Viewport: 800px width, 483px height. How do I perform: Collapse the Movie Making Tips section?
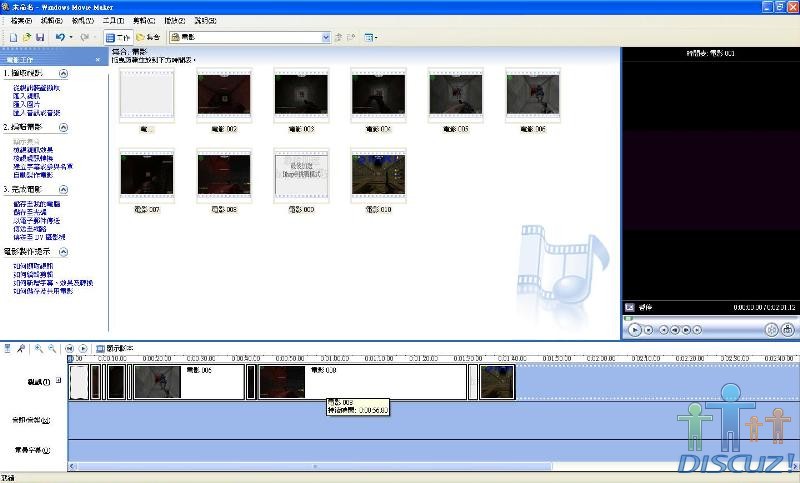tap(63, 252)
